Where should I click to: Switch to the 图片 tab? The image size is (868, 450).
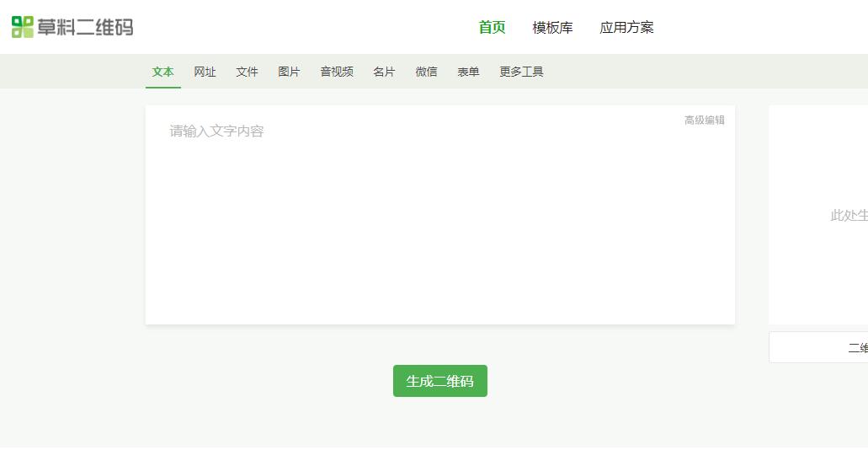(x=289, y=72)
